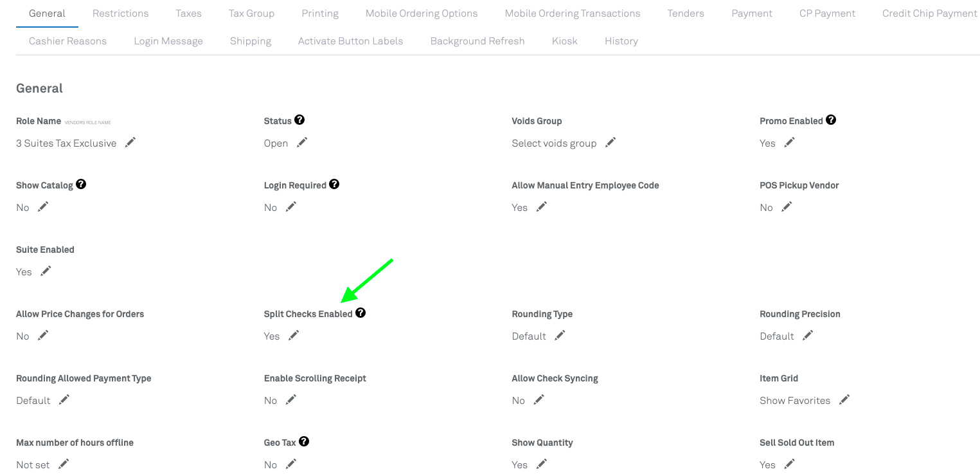Switch to the Restrictions tab
The width and height of the screenshot is (980, 476).
coord(120,14)
